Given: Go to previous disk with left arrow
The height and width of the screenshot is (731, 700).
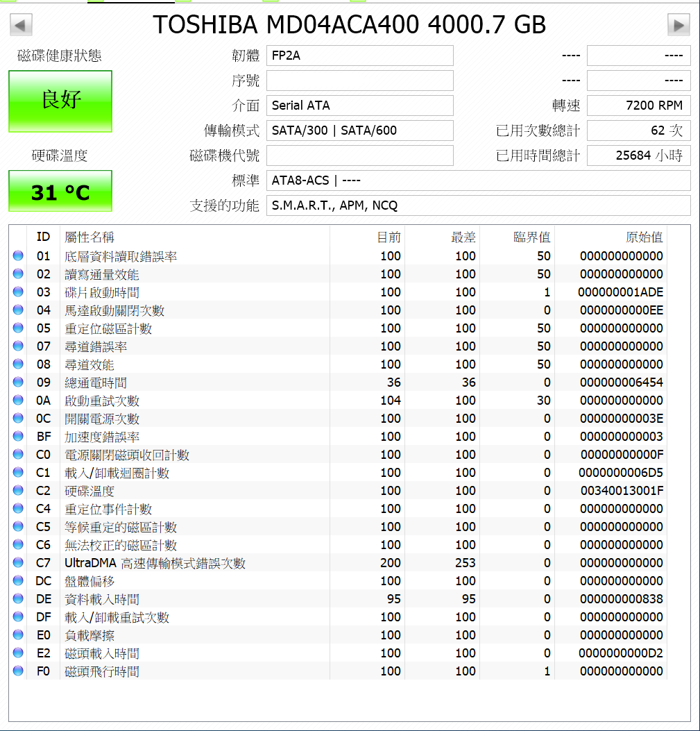Looking at the screenshot, I should click(21, 25).
